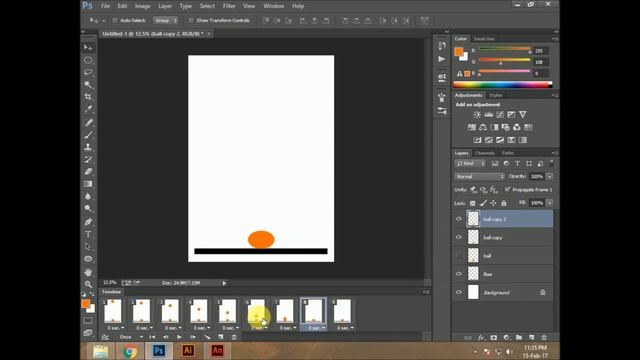Open the Image menu
The height and width of the screenshot is (360, 640).
click(142, 6)
